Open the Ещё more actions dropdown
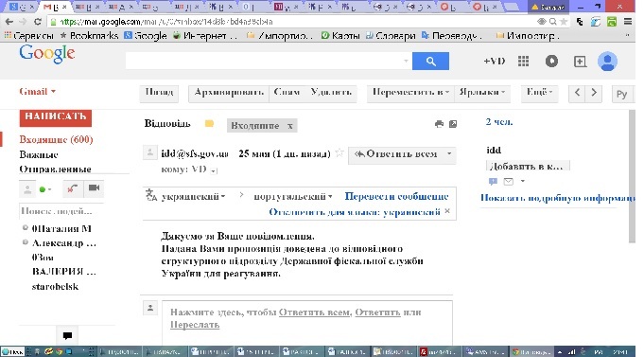 (540, 92)
